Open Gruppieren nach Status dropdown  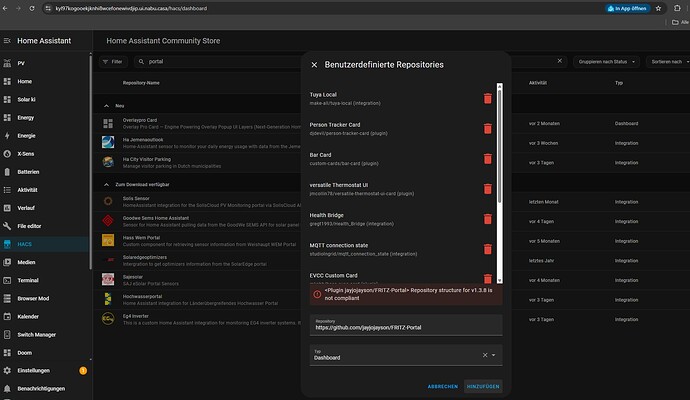[x=606, y=62]
